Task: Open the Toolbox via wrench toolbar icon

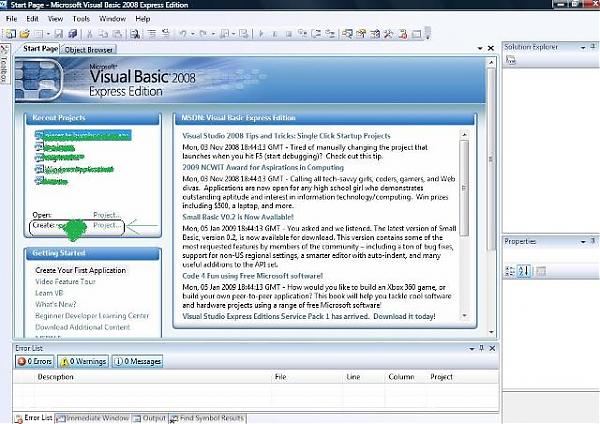Action: (x=388, y=34)
